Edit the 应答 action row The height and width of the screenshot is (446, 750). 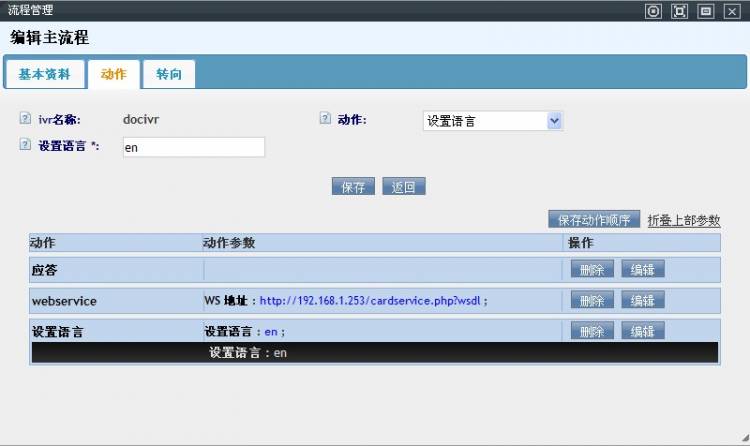pos(642,269)
